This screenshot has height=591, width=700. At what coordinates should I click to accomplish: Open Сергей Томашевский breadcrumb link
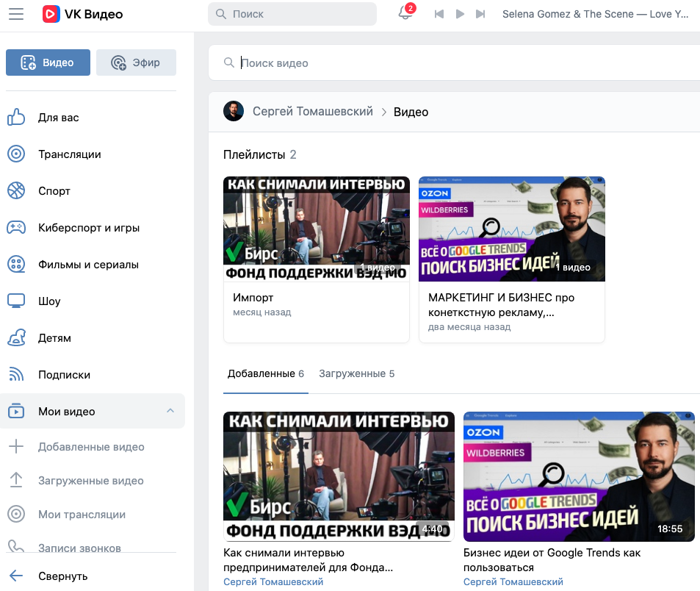coord(312,111)
